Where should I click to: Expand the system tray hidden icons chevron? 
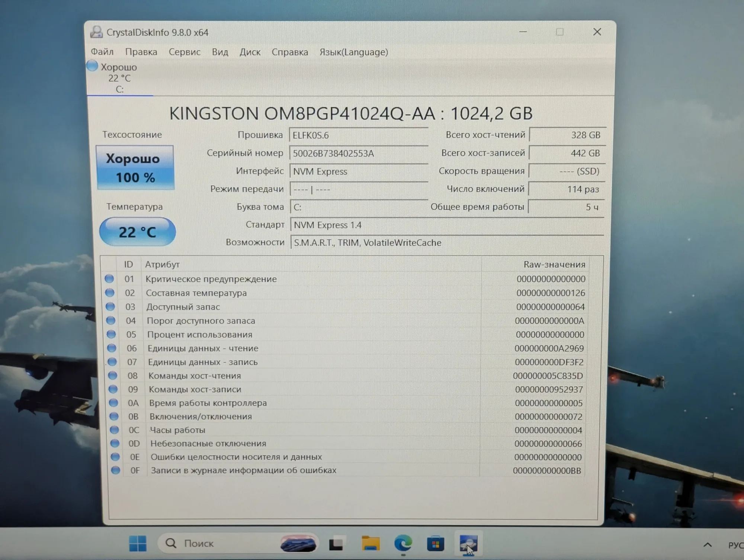pyautogui.click(x=708, y=545)
